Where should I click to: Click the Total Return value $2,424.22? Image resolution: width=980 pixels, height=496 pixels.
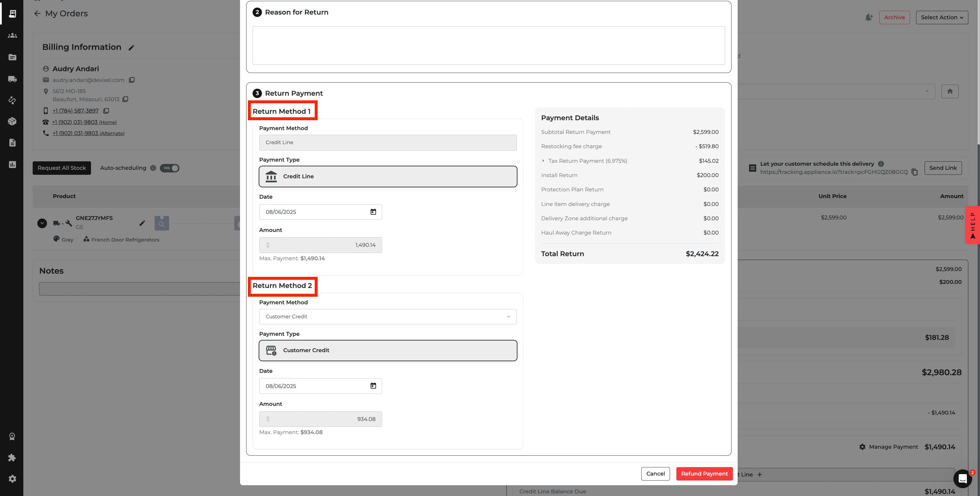(702, 254)
